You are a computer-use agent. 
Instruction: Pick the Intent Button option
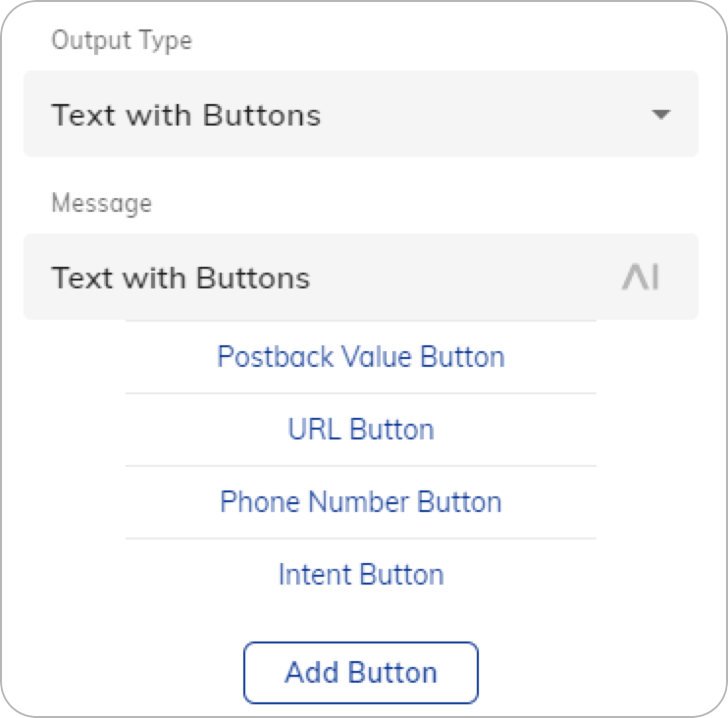pyautogui.click(x=361, y=575)
